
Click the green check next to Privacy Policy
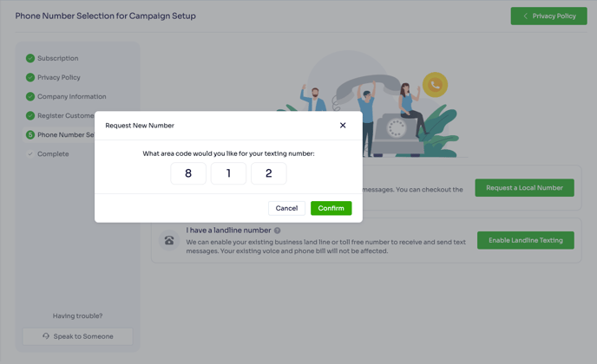[30, 77]
